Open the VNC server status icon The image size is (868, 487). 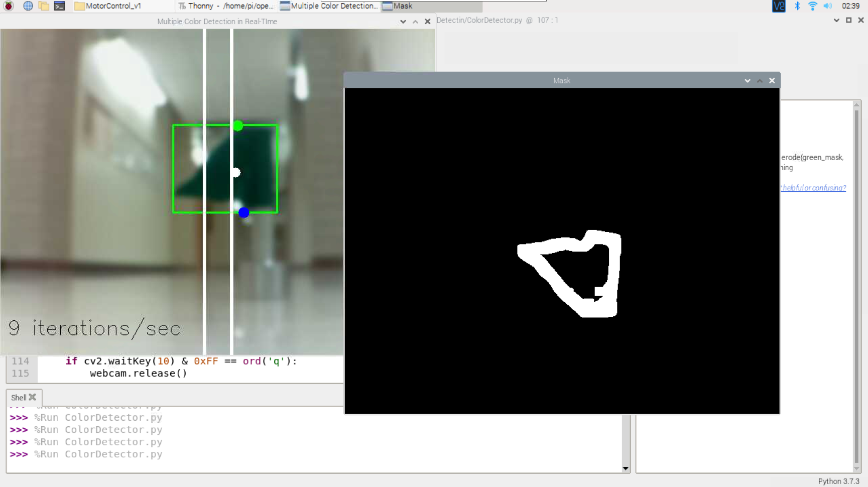pyautogui.click(x=779, y=7)
